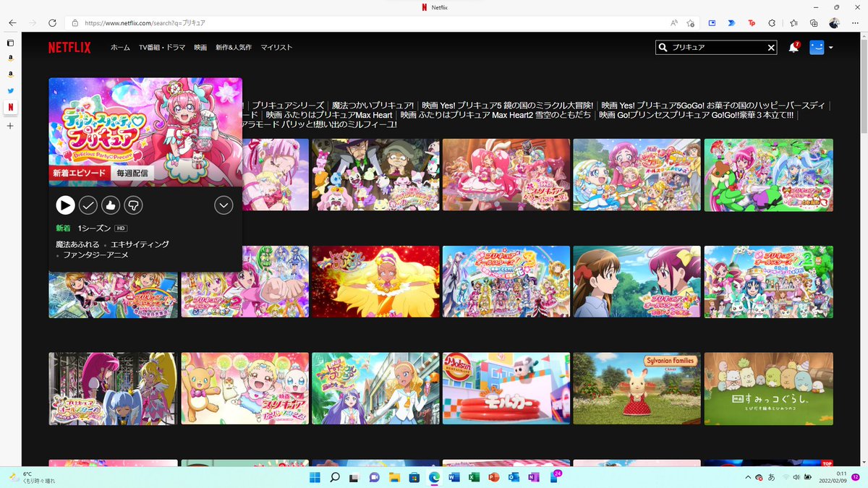868x488 pixels.
Task: Click the Netflix logo
Action: pos(69,48)
